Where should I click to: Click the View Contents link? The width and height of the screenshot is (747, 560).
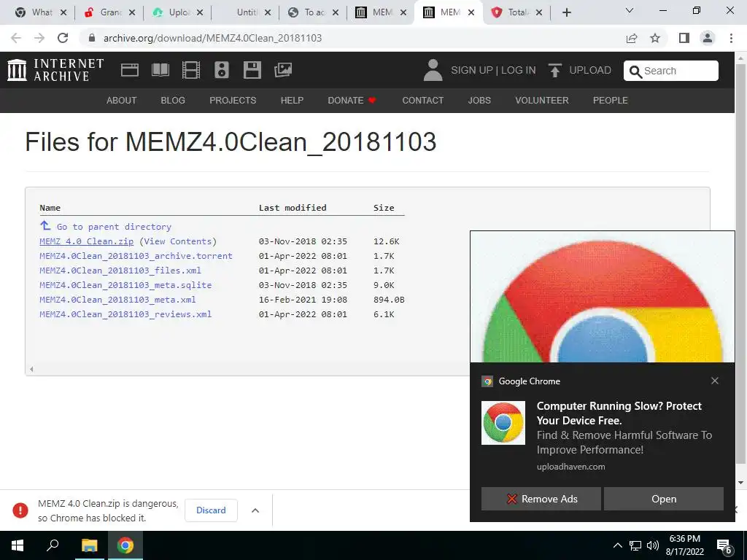tap(178, 241)
